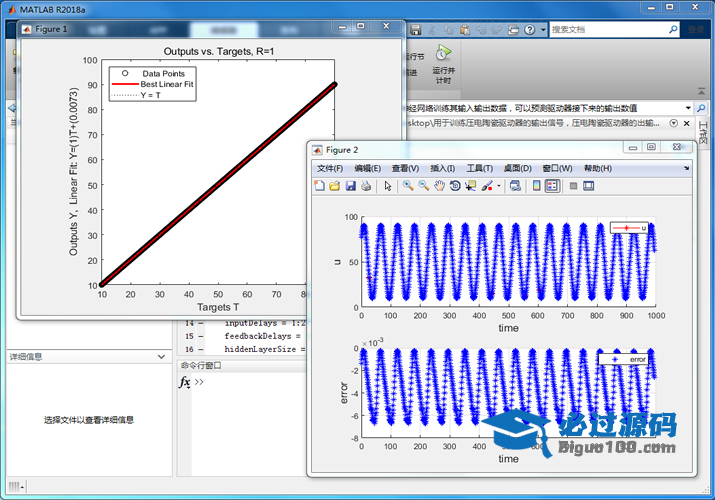
Task: Select Data Cursor tool in Figure 2
Action: tap(470, 186)
